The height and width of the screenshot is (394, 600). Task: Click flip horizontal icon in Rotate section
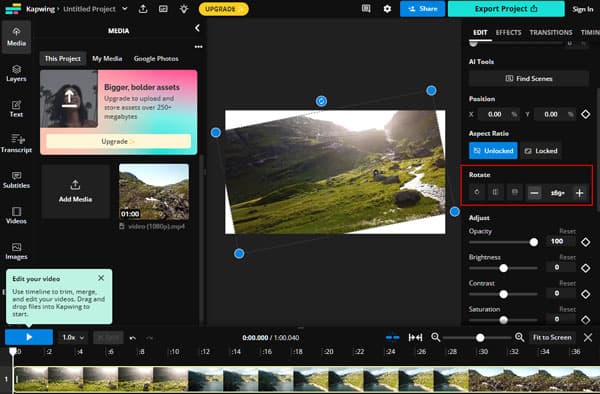tap(496, 192)
